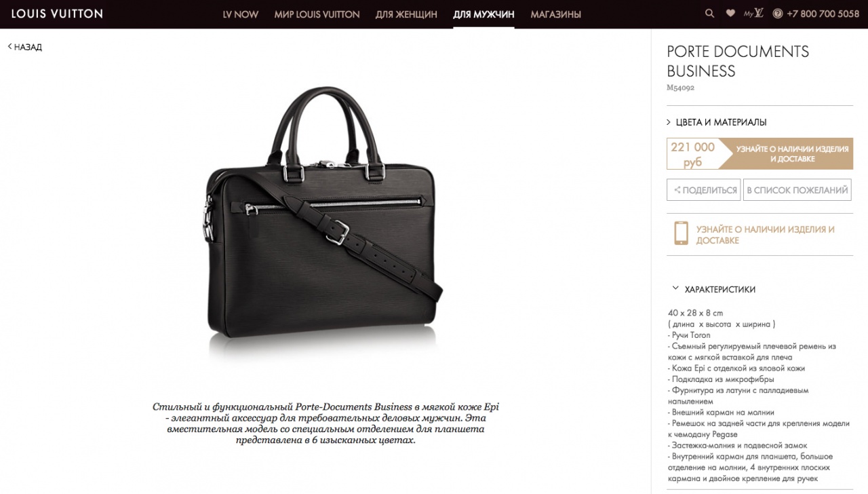This screenshot has height=494, width=868.
Task: Click the back arrow next to Назад
Action: (x=10, y=47)
